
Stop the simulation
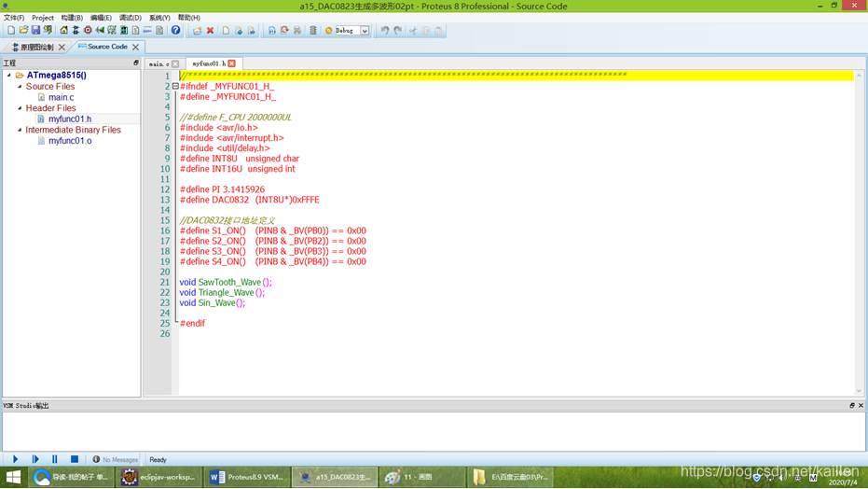click(75, 459)
